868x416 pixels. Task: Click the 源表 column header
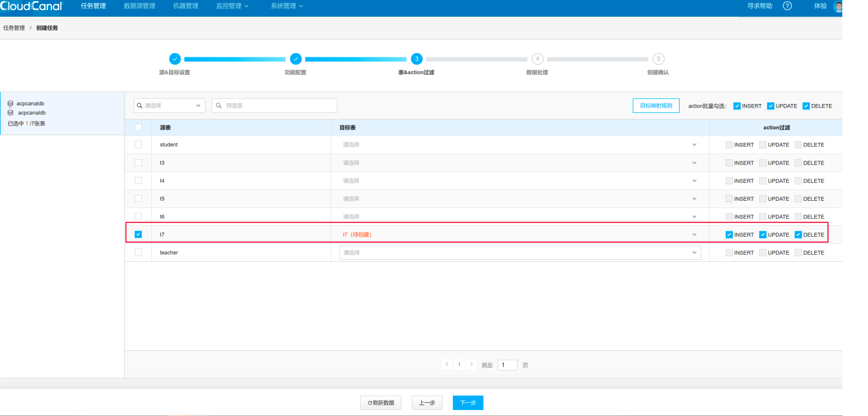pyautogui.click(x=165, y=128)
